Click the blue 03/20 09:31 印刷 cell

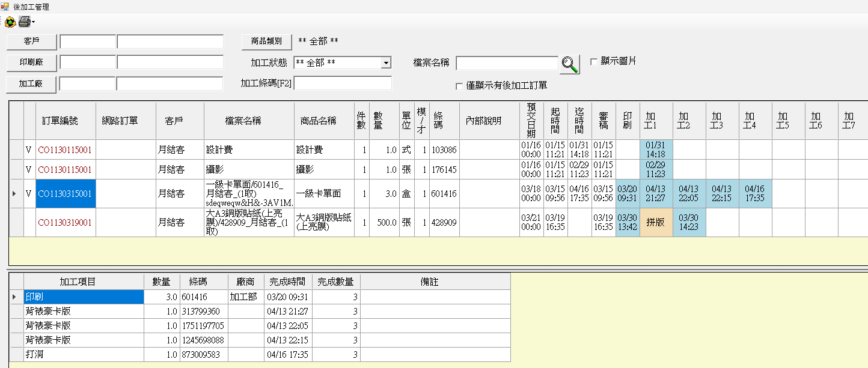point(628,194)
